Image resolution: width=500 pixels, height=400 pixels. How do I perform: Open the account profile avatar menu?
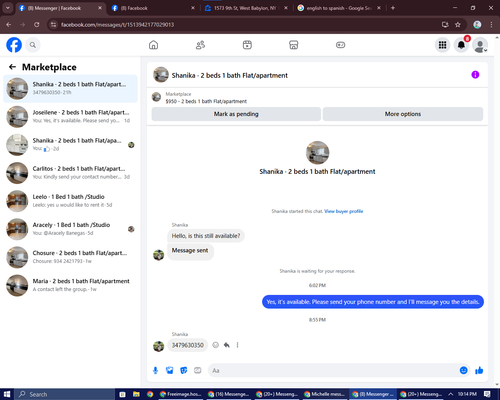(480, 45)
